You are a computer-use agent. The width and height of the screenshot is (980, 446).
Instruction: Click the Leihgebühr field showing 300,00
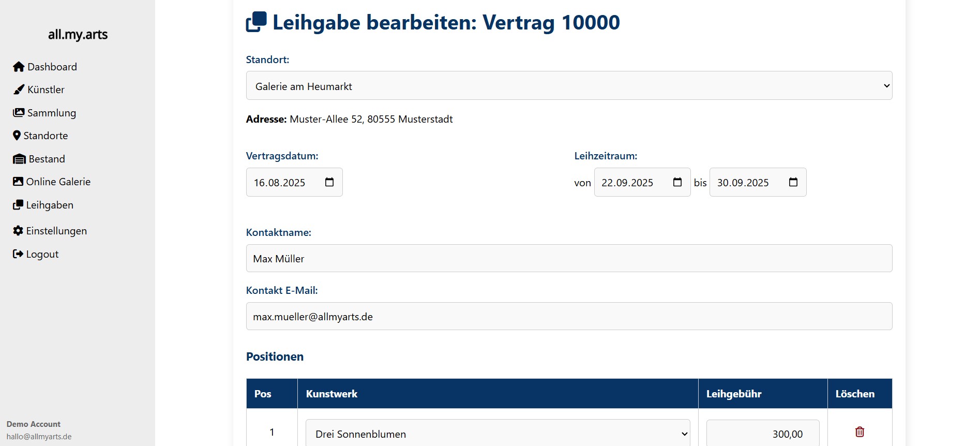tap(762, 434)
